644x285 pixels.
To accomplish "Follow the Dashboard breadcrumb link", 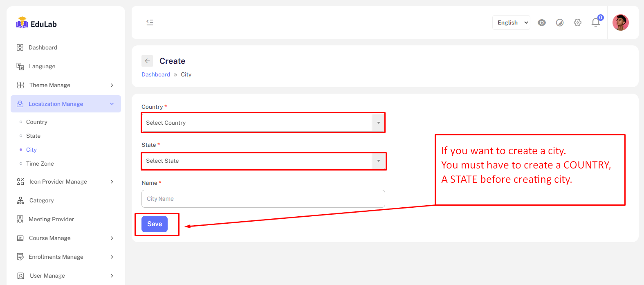I will coord(156,74).
